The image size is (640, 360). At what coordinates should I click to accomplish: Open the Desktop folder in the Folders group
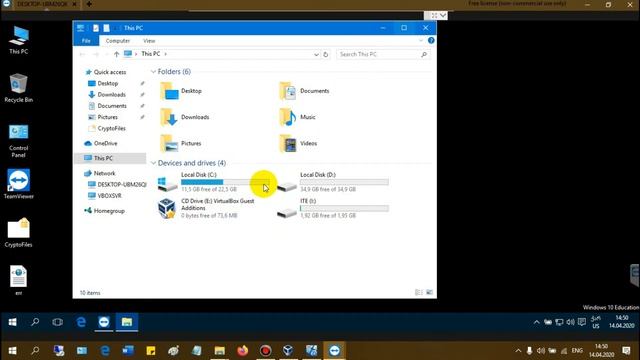182,91
